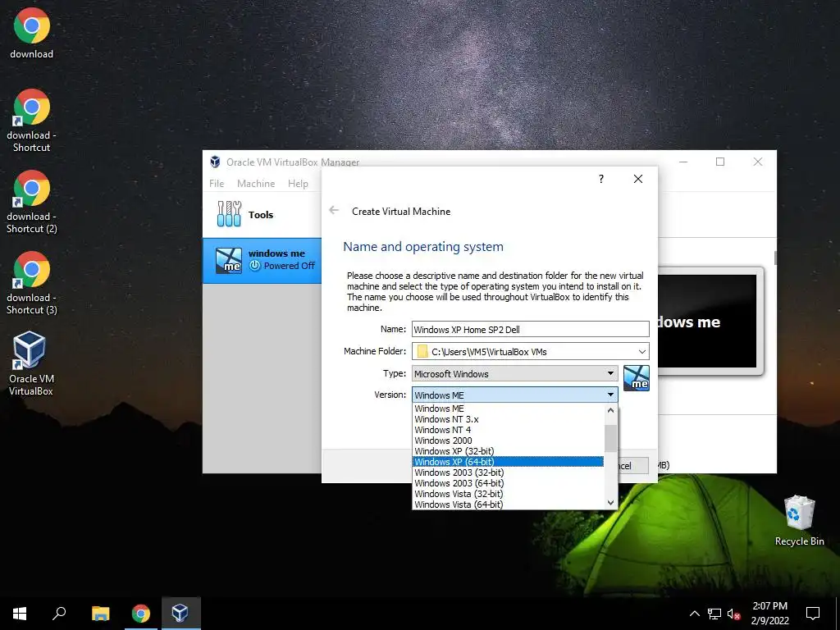
Task: Maximize the VirtualBox Manager window
Action: (x=720, y=162)
